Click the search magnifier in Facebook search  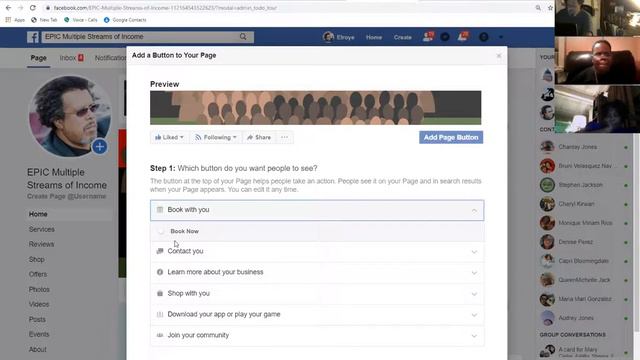coord(243,37)
